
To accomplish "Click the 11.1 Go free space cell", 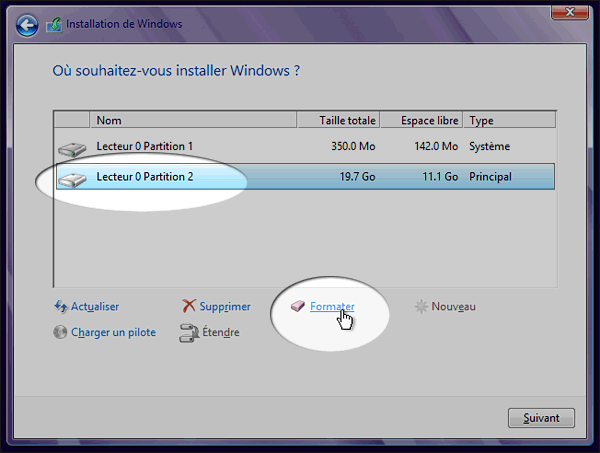I will click(x=440, y=177).
